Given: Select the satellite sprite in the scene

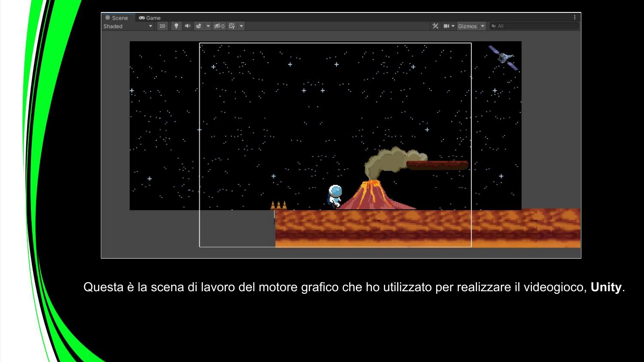Looking at the screenshot, I should click(x=503, y=57).
